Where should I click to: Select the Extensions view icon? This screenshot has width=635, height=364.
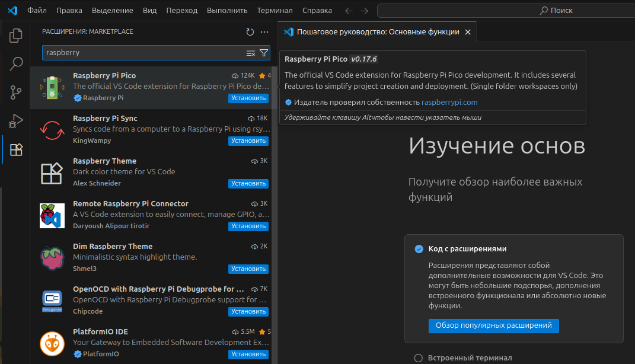coord(16,149)
